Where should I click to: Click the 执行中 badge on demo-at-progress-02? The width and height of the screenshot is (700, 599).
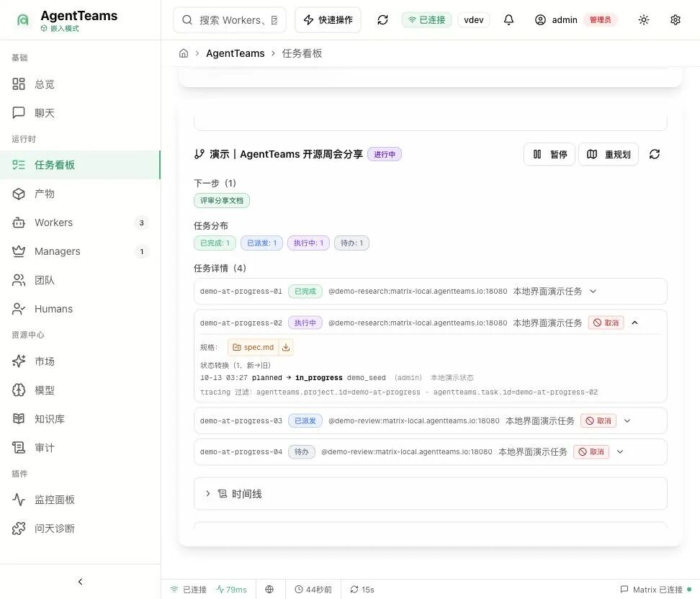tap(305, 323)
